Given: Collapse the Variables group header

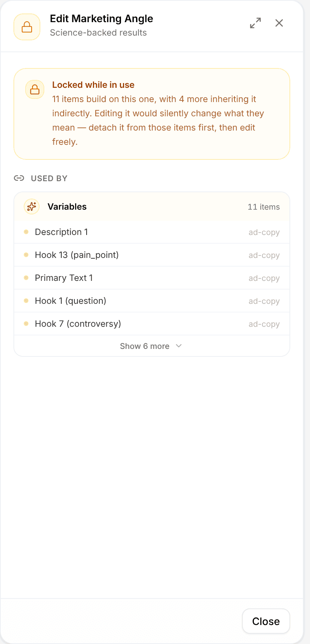Looking at the screenshot, I should pos(152,206).
